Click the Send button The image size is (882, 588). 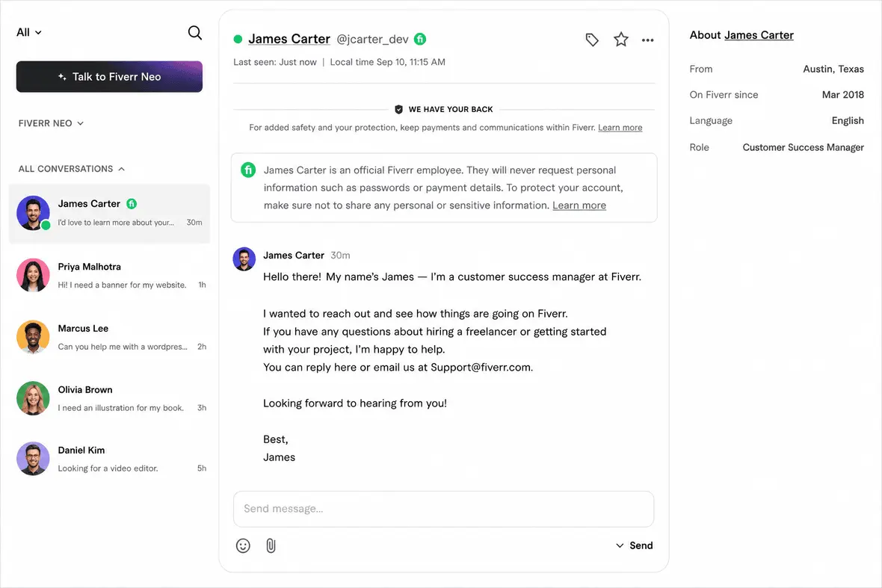(641, 546)
